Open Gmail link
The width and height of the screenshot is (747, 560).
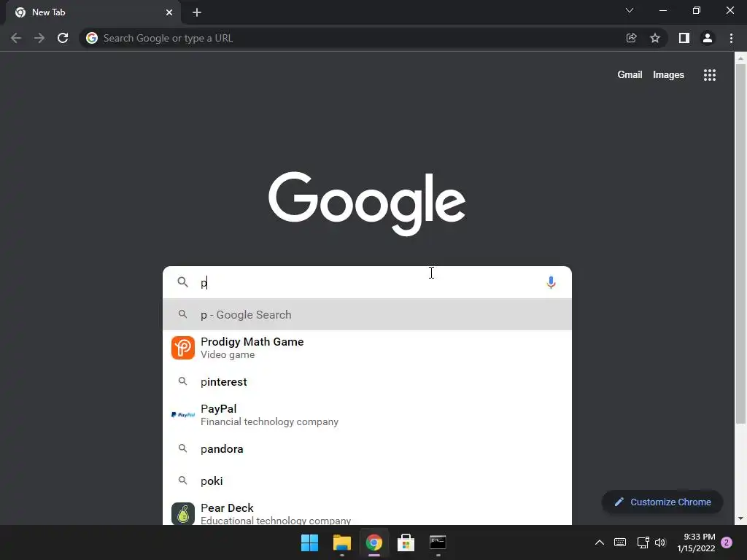point(630,75)
